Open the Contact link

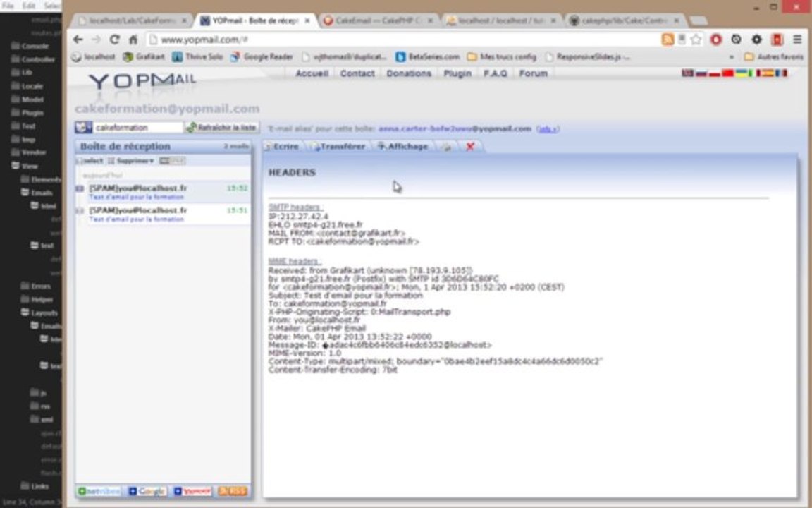coord(357,73)
